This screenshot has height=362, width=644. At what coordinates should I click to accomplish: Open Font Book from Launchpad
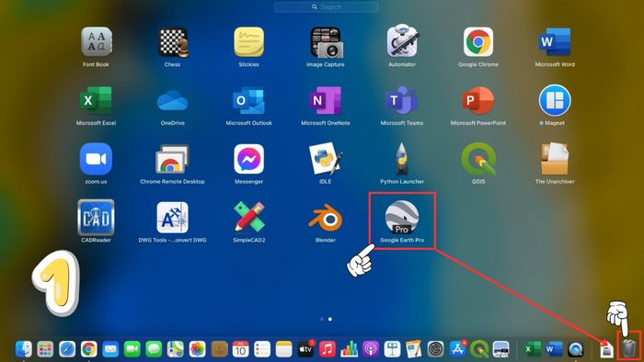pos(96,42)
